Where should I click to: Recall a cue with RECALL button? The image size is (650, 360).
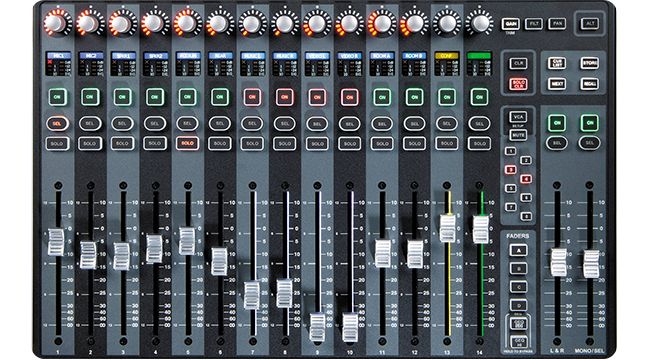click(589, 84)
